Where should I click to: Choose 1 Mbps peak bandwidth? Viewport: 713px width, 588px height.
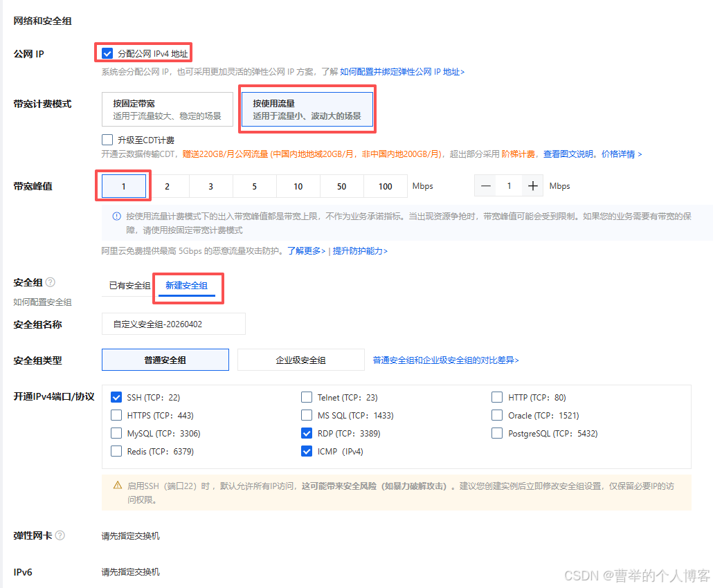tap(124, 186)
